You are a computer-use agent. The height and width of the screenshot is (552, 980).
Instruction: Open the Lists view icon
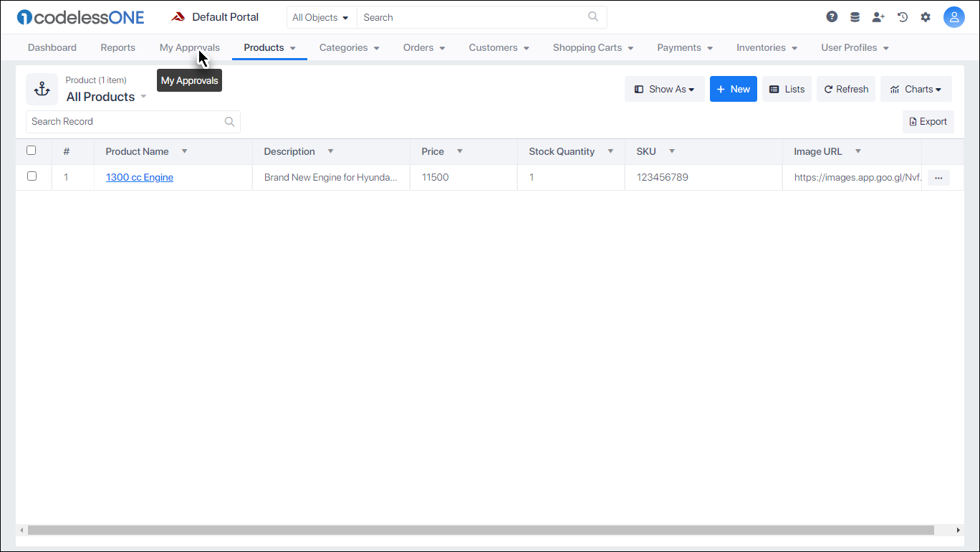(786, 89)
